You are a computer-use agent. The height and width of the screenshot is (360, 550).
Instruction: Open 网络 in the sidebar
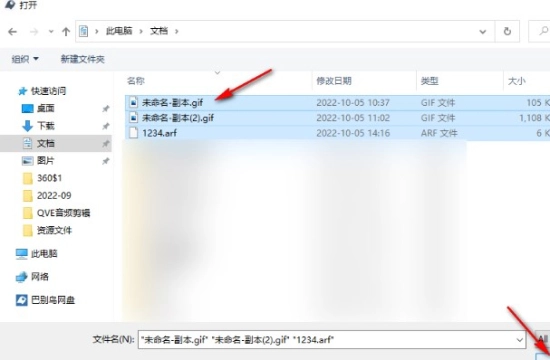(x=40, y=277)
